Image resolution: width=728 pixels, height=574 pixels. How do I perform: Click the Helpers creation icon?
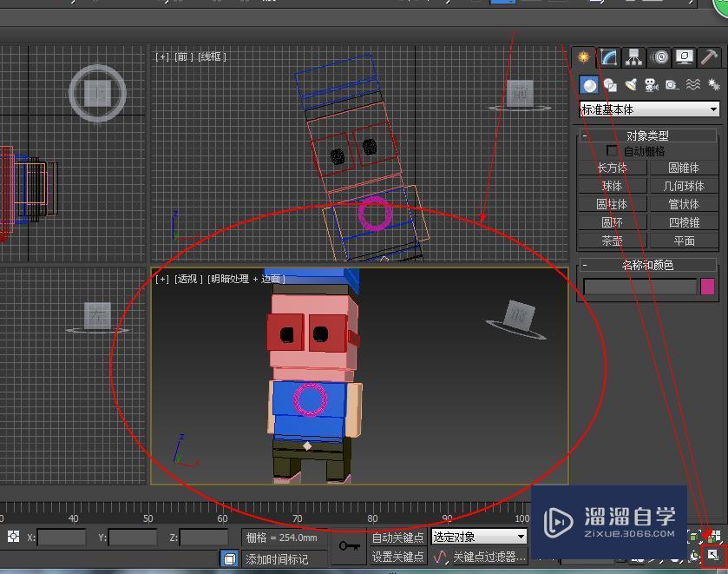pyautogui.click(x=671, y=84)
